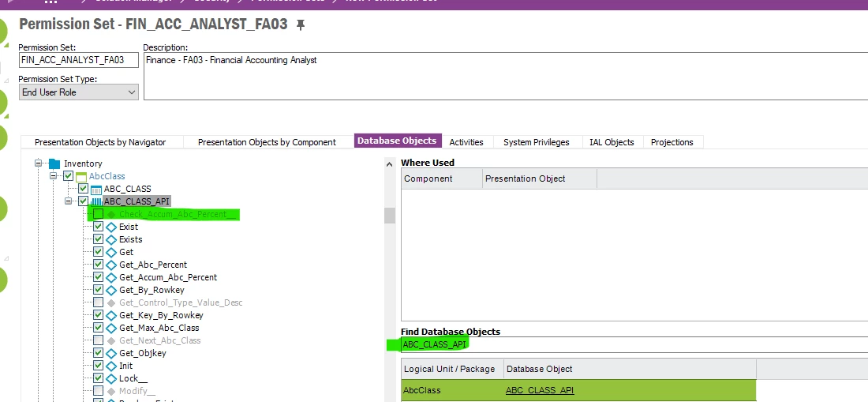Click the ABC_CLASS view table icon
Image resolution: width=868 pixels, height=402 pixels.
[x=97, y=189]
